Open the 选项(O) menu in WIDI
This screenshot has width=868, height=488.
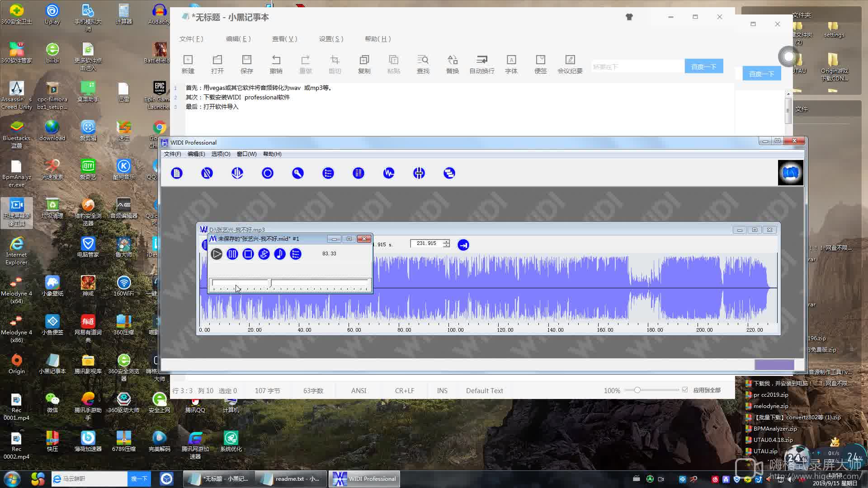pyautogui.click(x=221, y=154)
